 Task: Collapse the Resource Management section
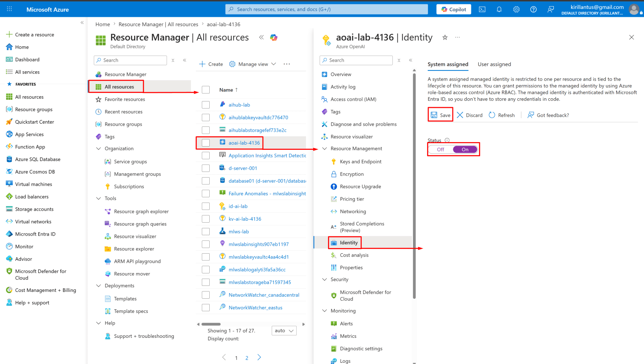[324, 149]
